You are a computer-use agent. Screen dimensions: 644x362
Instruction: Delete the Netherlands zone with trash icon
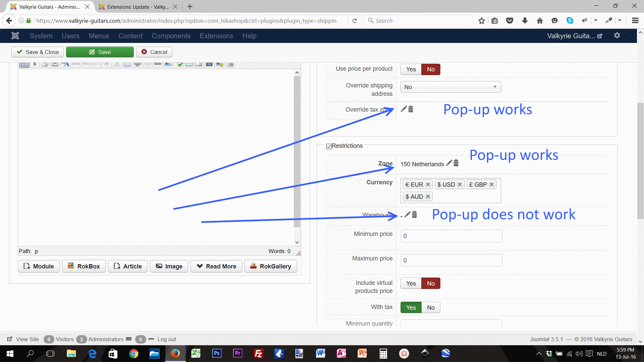pyautogui.click(x=456, y=163)
